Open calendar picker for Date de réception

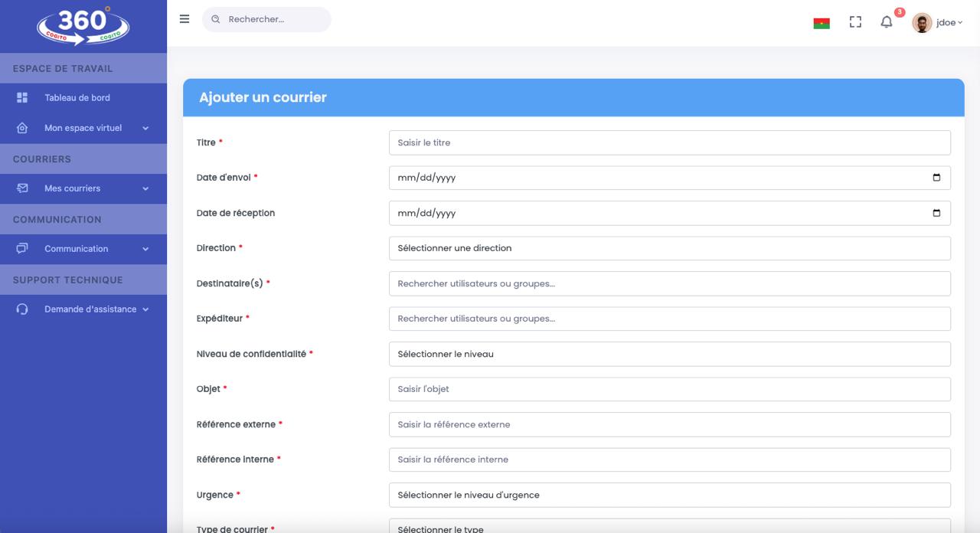pyautogui.click(x=936, y=213)
